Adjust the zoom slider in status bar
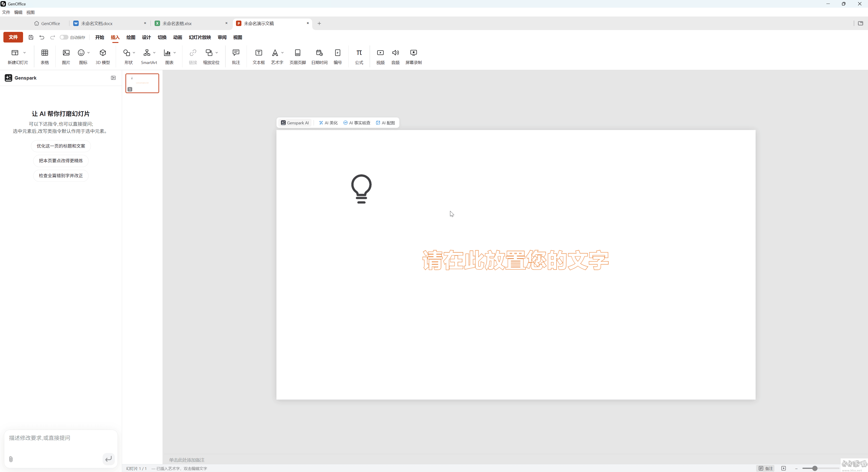 coord(815,468)
